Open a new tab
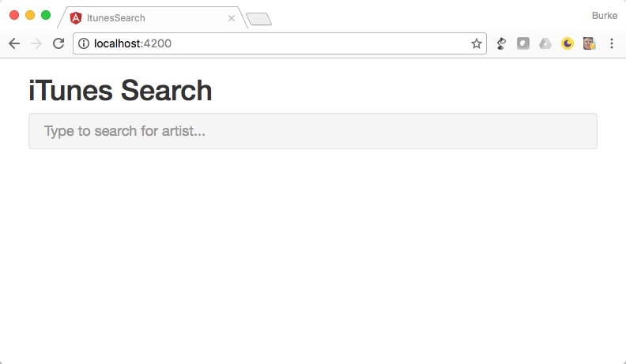Image resolution: width=626 pixels, height=364 pixels. 258,19
